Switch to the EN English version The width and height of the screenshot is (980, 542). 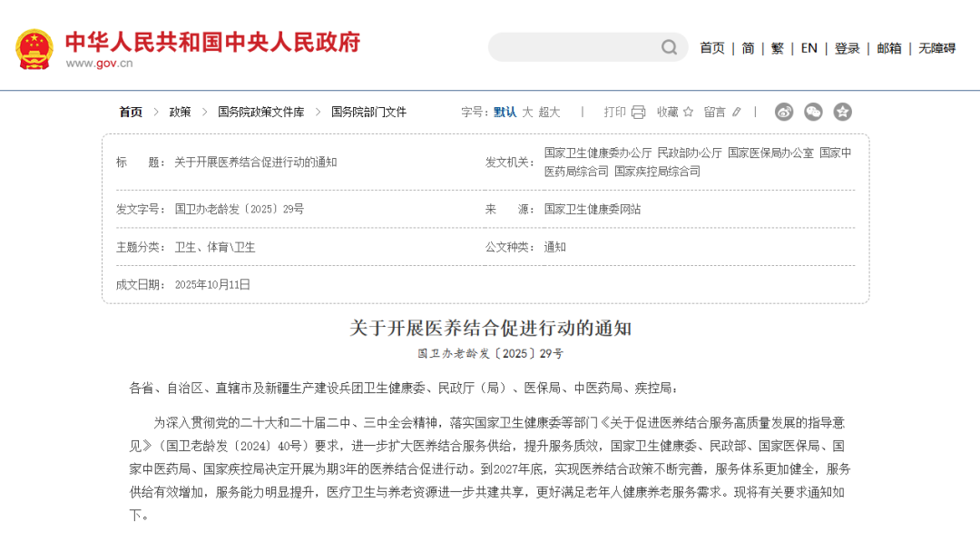808,48
